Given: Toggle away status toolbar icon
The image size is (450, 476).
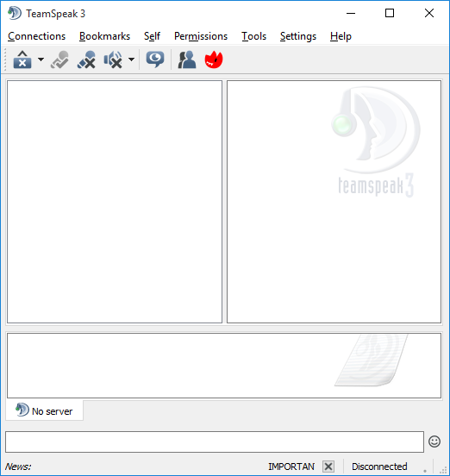Looking at the screenshot, I should click(59, 60).
